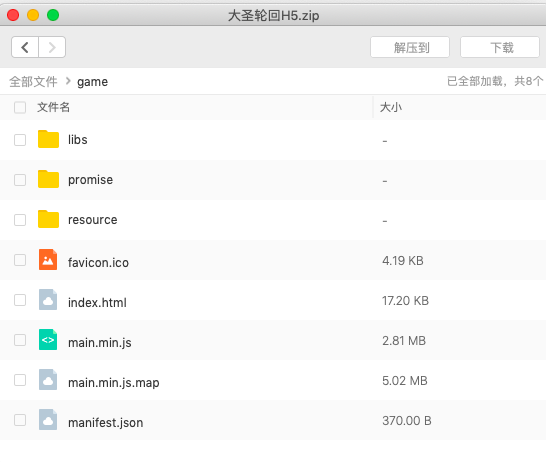546x462 pixels.
Task: Tick the checkbox for favicon.ico
Action: (20, 260)
